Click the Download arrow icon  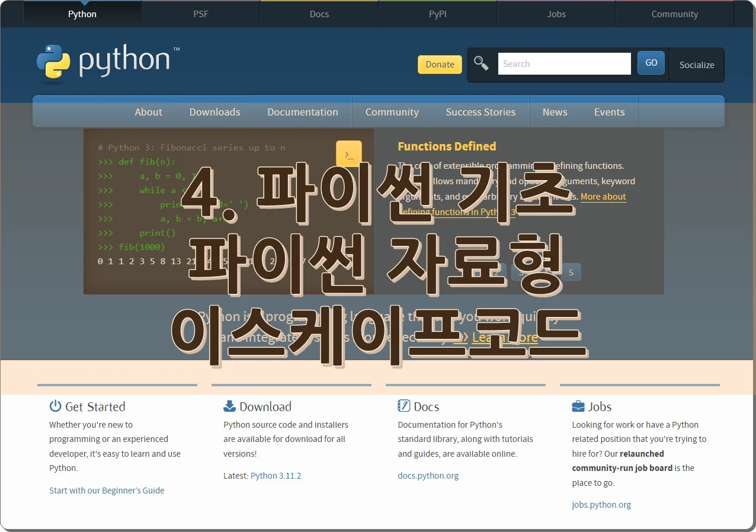click(229, 406)
